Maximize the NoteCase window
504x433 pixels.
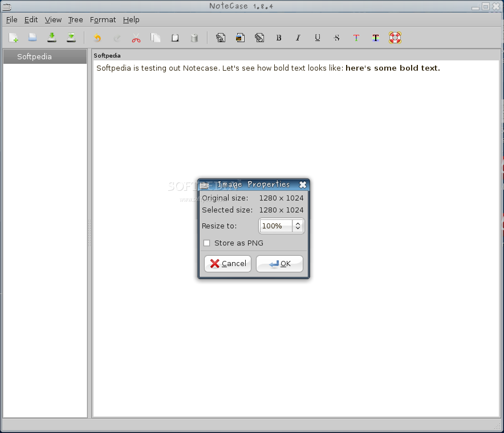pos(486,6)
